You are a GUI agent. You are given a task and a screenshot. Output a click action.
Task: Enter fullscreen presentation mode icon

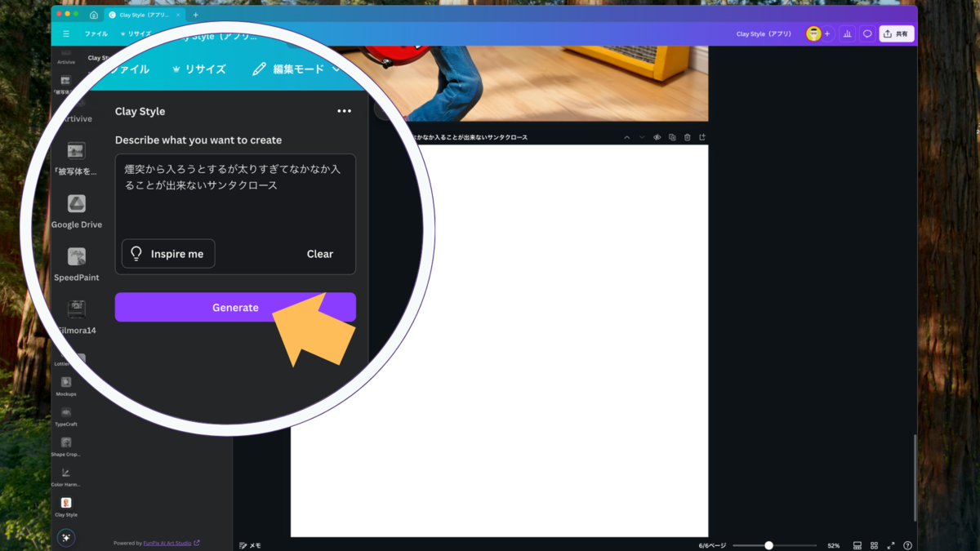[891, 545]
